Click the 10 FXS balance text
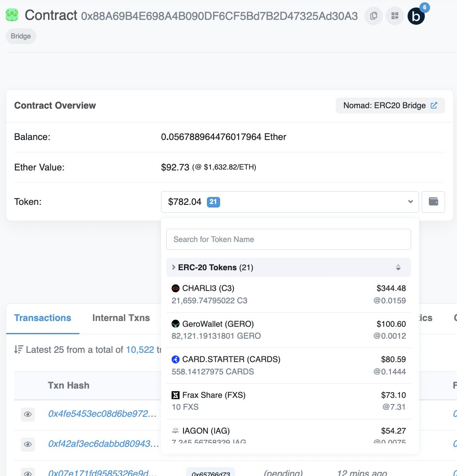Viewport: 457px width, 476px height. pos(185,407)
